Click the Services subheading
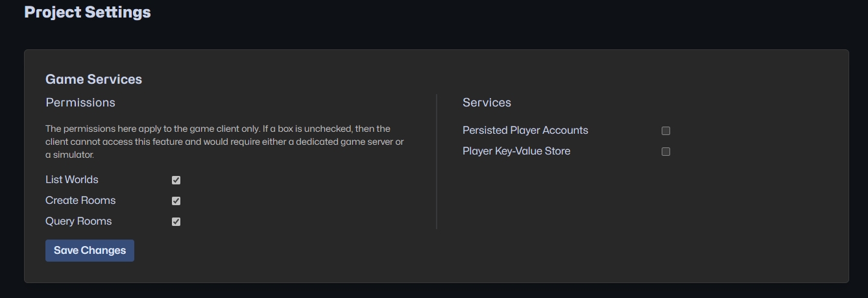 (487, 103)
